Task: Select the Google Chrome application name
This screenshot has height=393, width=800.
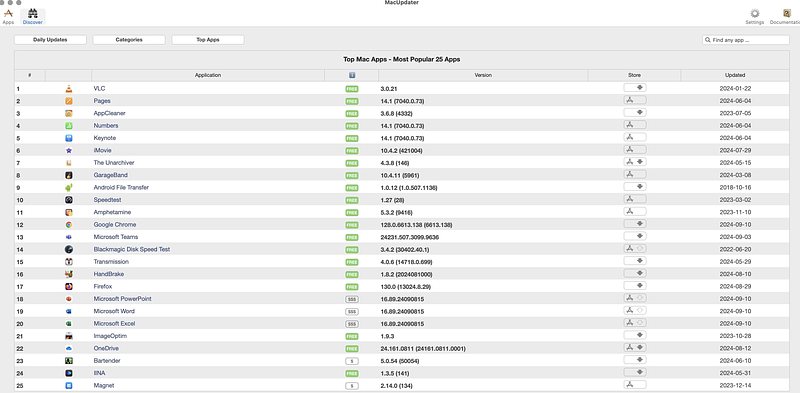Action: 115,225
